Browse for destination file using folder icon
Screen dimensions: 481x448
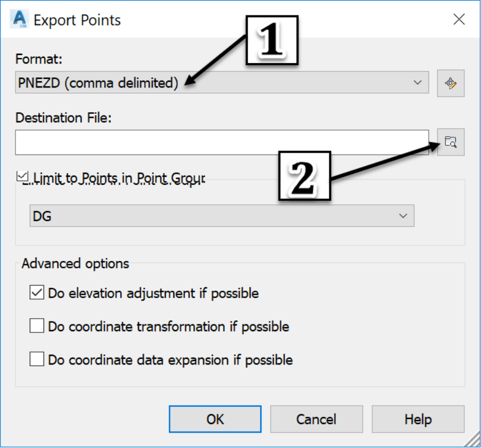click(x=450, y=142)
